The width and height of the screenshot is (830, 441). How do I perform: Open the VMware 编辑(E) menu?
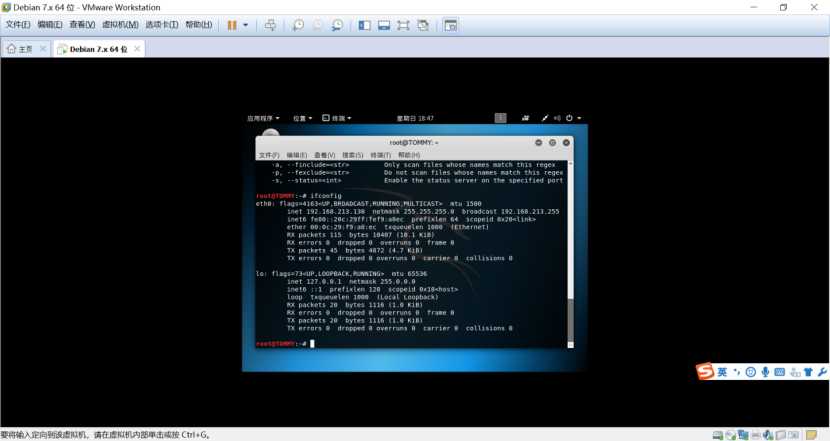coord(50,25)
